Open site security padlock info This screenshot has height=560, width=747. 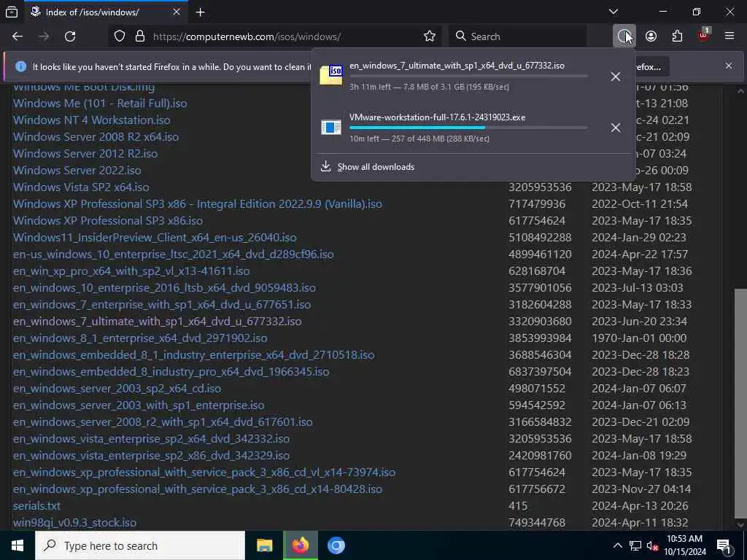pyautogui.click(x=139, y=36)
